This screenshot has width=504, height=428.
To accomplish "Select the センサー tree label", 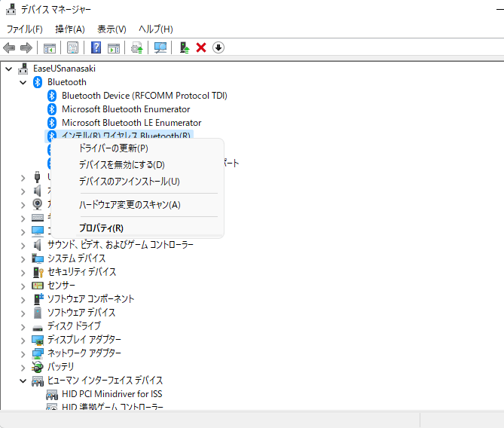I will (61, 286).
